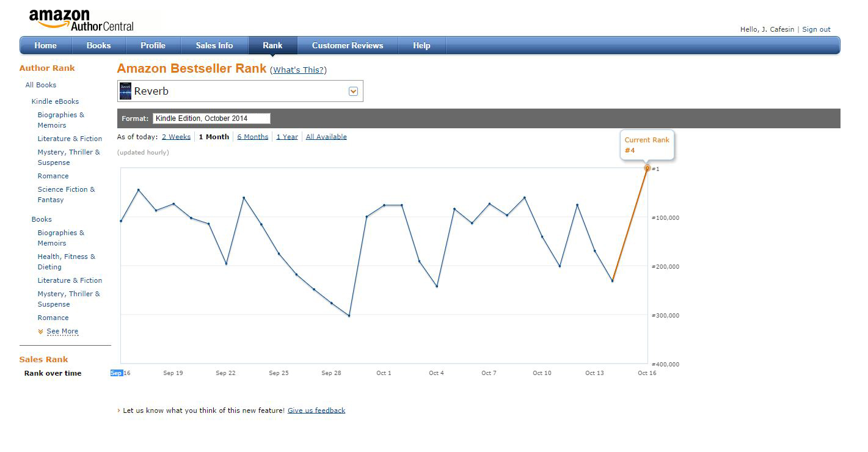Select the 2 Weeks time range

[176, 137]
